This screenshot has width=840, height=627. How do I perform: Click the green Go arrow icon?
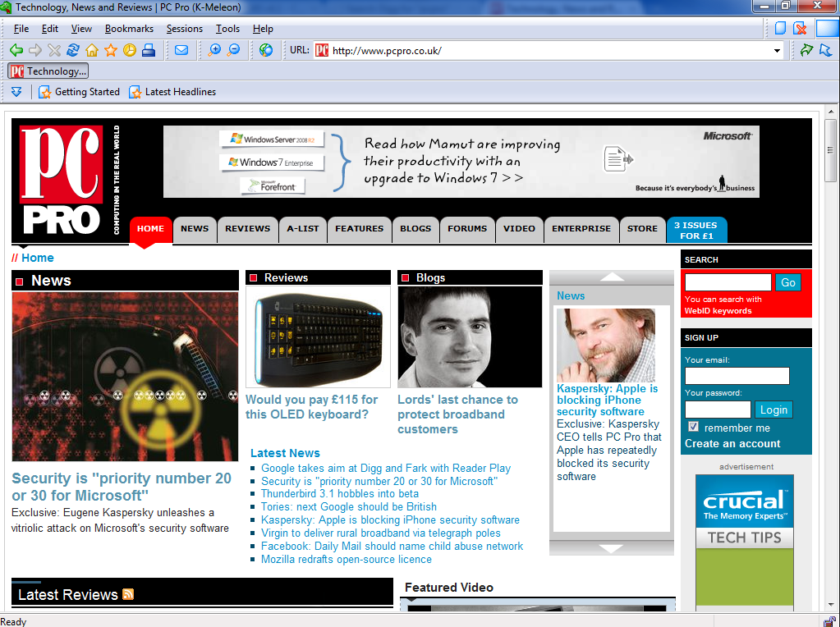coord(806,50)
